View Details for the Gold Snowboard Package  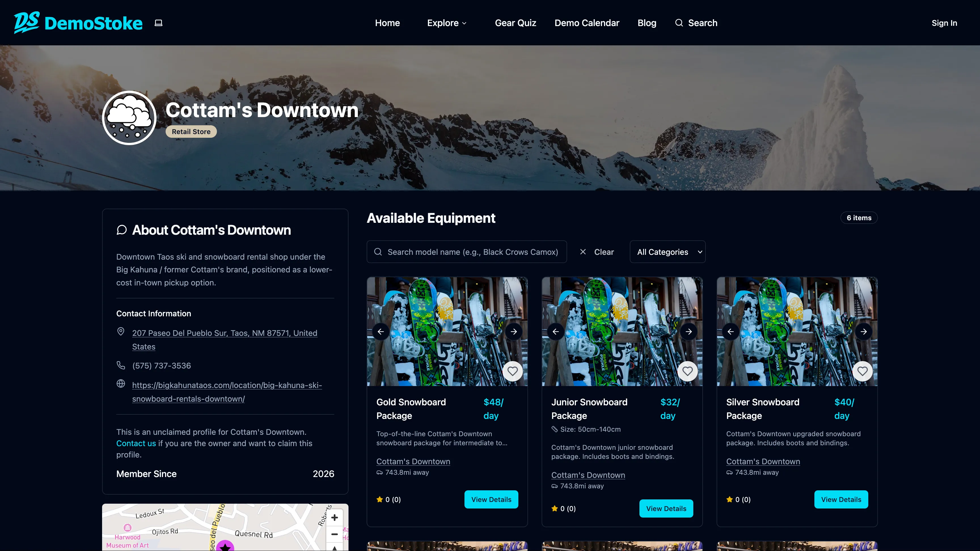click(491, 499)
